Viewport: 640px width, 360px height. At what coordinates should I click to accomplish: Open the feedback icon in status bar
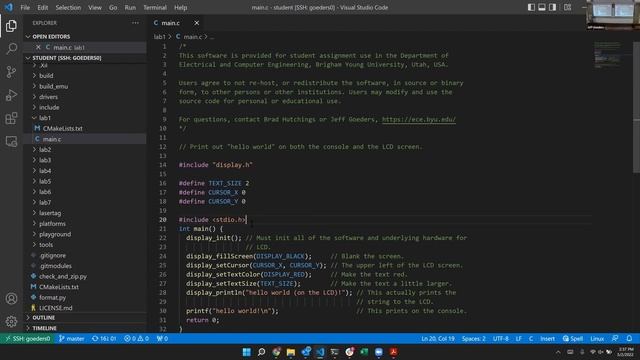615,339
